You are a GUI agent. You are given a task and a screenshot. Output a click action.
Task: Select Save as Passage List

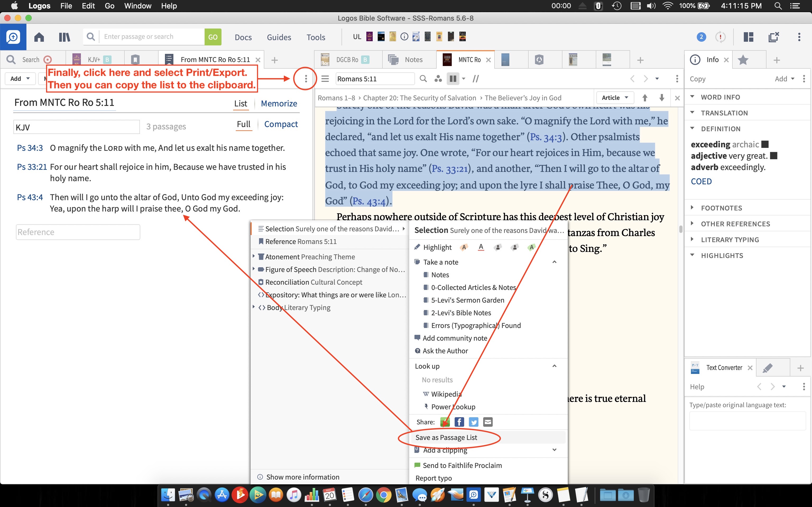[x=446, y=437]
